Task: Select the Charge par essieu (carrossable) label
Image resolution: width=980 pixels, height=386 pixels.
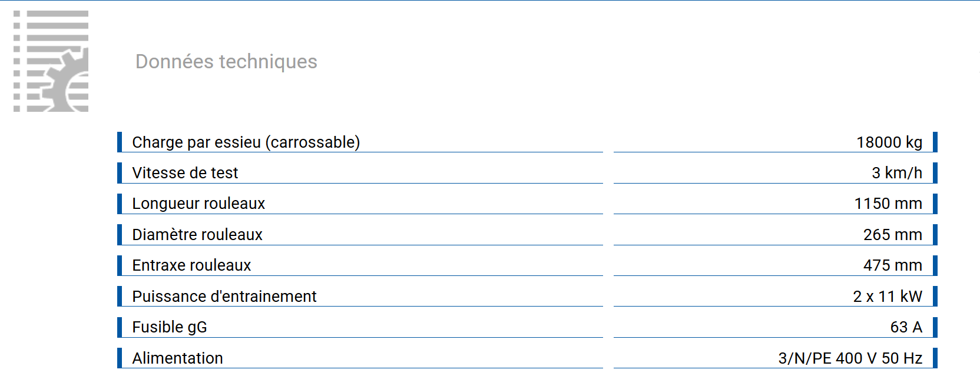Action: pos(246,142)
